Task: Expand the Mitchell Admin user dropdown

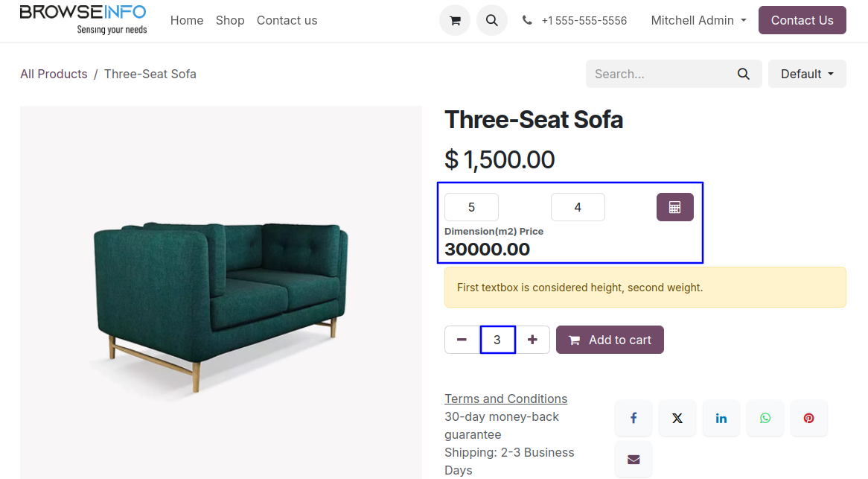Action: (x=698, y=21)
